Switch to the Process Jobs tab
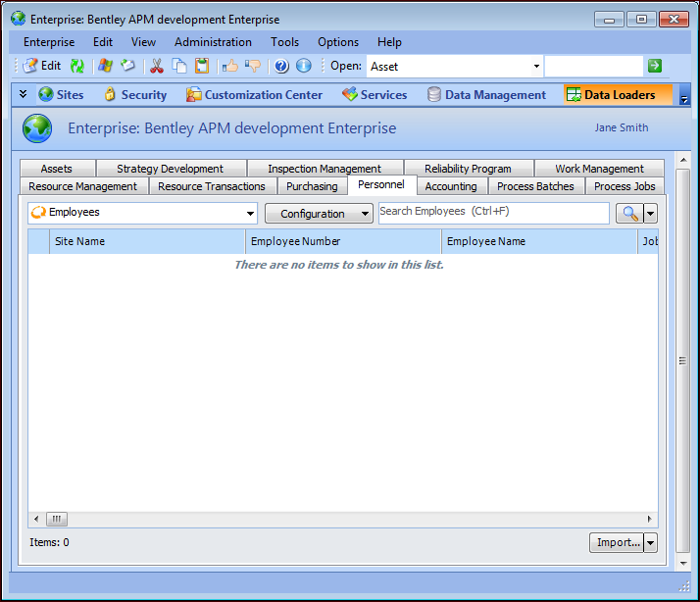The width and height of the screenshot is (700, 602). [625, 186]
